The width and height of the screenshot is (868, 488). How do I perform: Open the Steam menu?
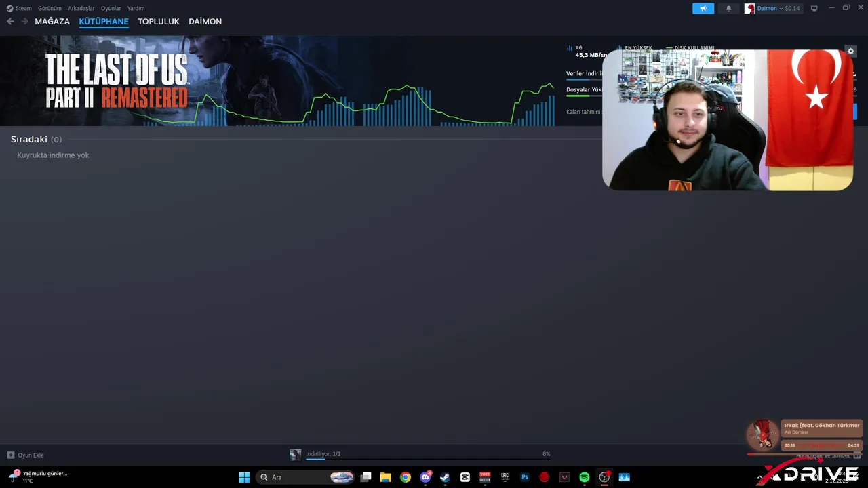point(19,8)
